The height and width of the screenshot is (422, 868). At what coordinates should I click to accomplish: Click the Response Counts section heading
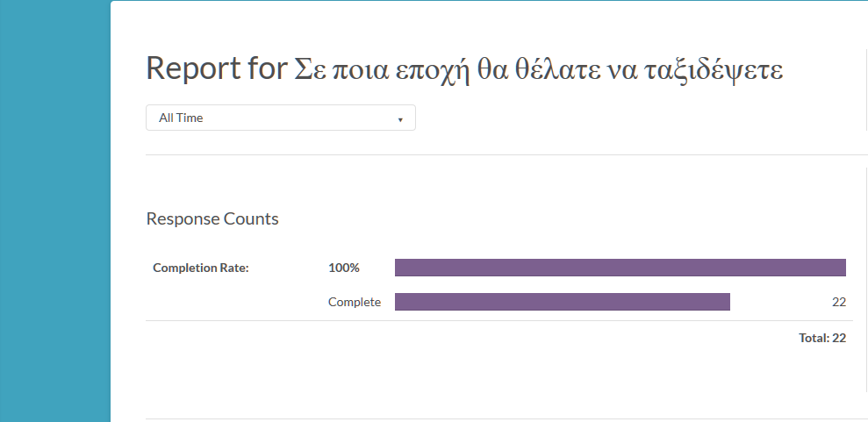(x=212, y=218)
